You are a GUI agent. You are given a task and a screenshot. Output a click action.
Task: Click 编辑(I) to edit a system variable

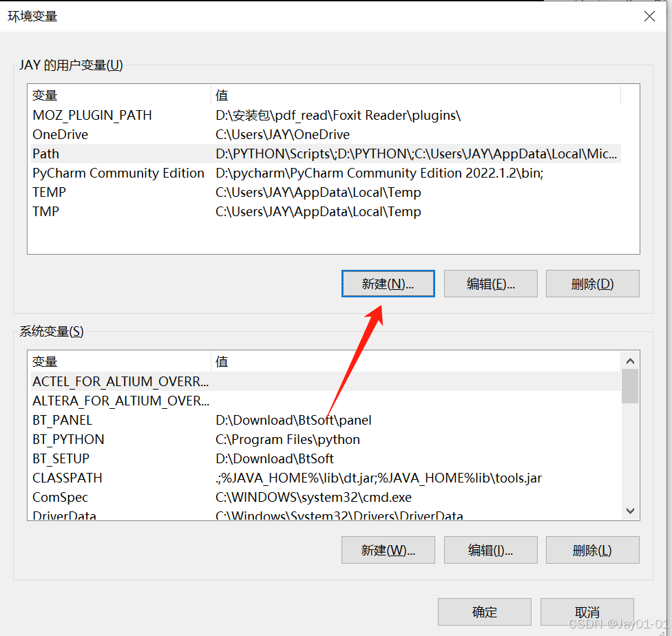490,549
